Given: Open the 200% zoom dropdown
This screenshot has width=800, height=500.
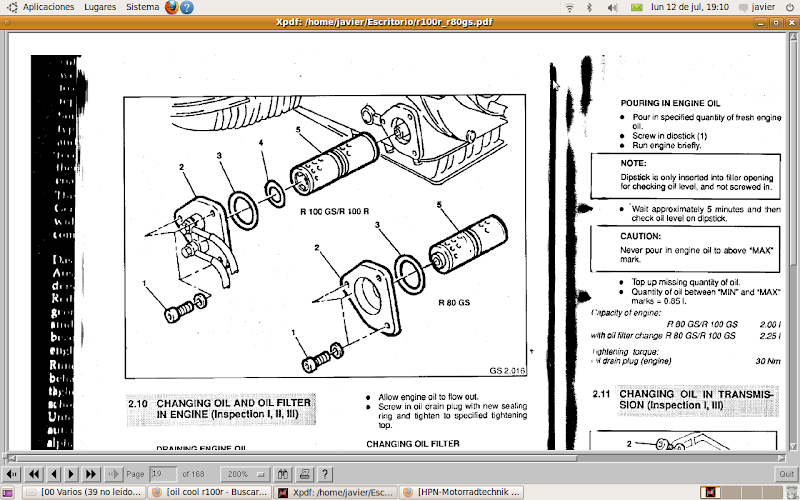Looking at the screenshot, I should pyautogui.click(x=245, y=474).
